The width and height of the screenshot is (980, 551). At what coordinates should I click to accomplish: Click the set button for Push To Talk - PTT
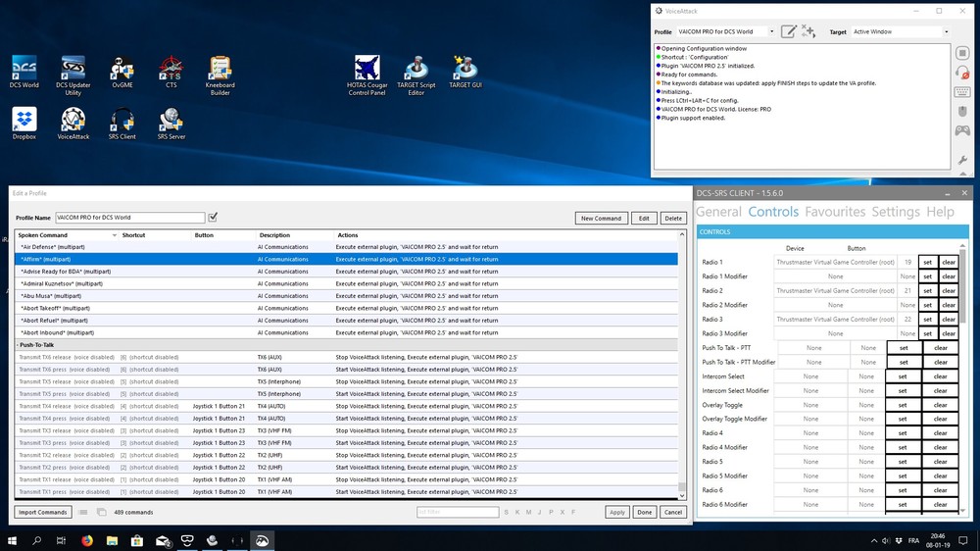pyautogui.click(x=903, y=348)
